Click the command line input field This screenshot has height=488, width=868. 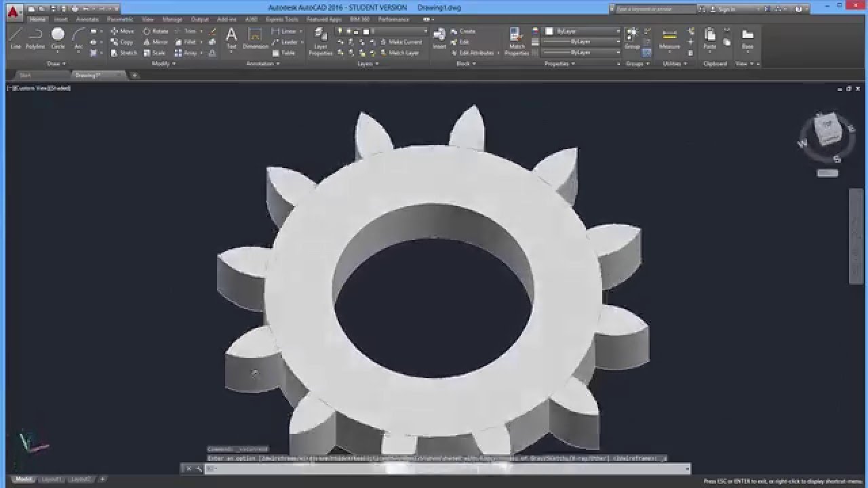(448, 468)
